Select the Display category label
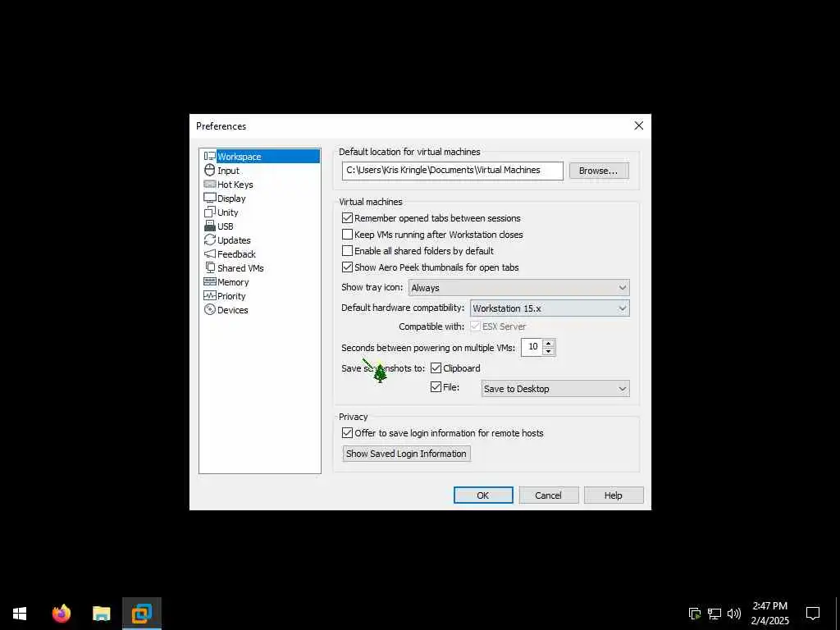Viewport: 840px width, 630px height. pos(231,199)
